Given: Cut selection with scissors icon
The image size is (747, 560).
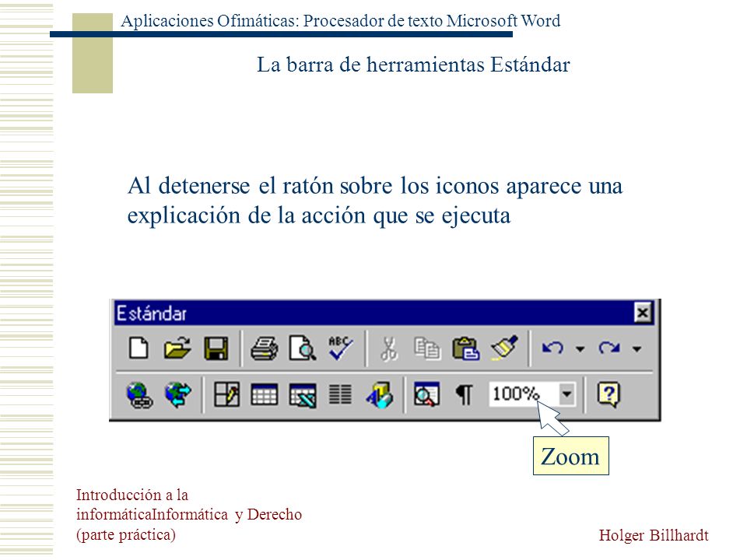Looking at the screenshot, I should coord(389,348).
